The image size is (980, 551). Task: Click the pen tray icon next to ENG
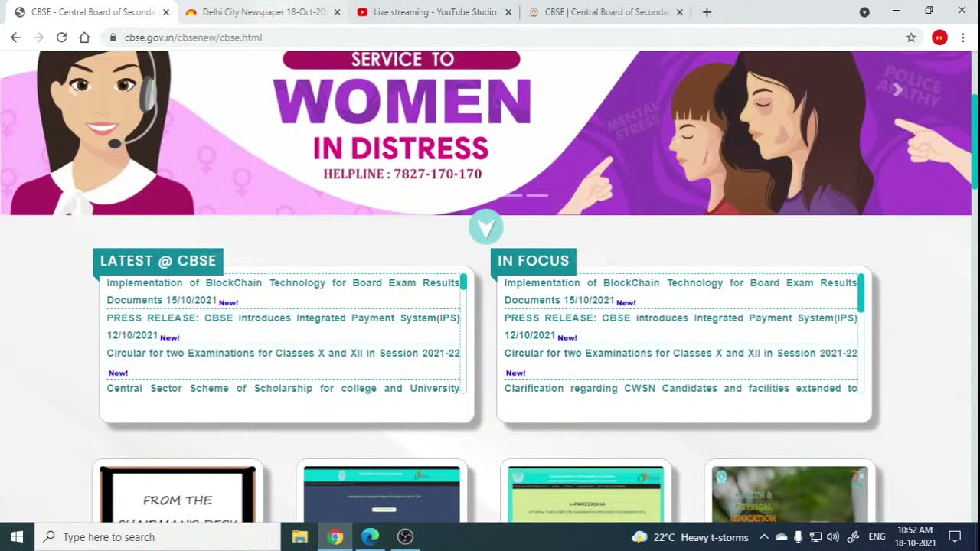853,537
